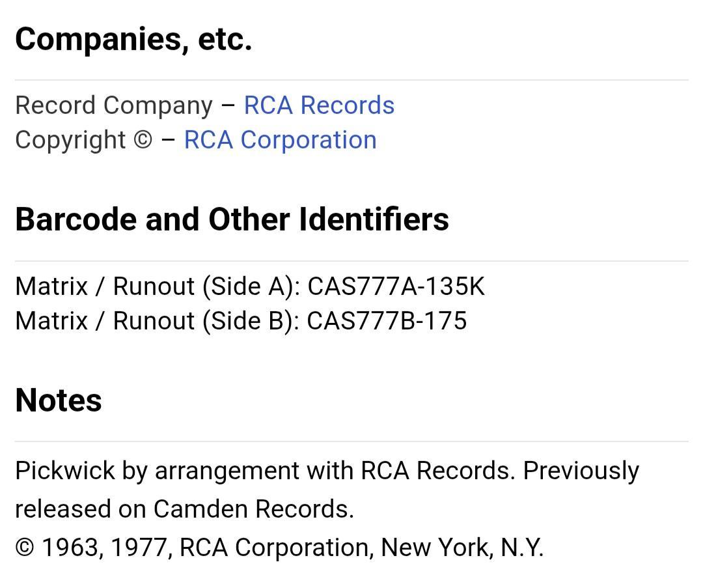Click the "Copyright ©" label text
This screenshot has height=588, width=703.
[83, 140]
